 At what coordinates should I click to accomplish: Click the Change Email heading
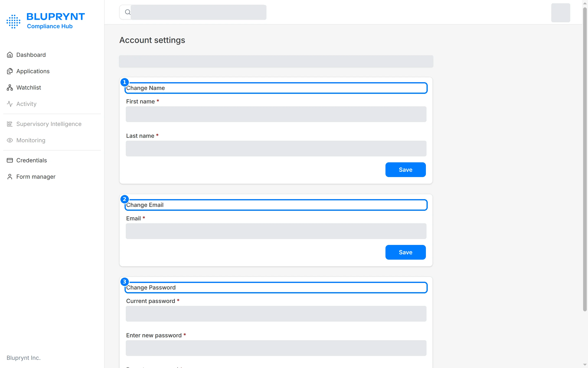click(x=145, y=205)
